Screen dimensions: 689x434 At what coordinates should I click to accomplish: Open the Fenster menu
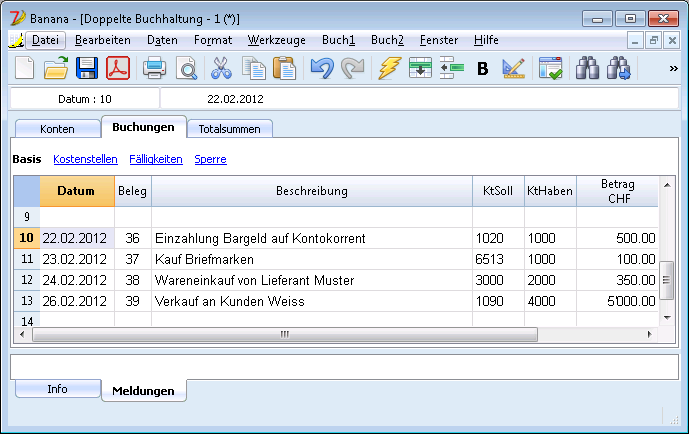(x=439, y=40)
